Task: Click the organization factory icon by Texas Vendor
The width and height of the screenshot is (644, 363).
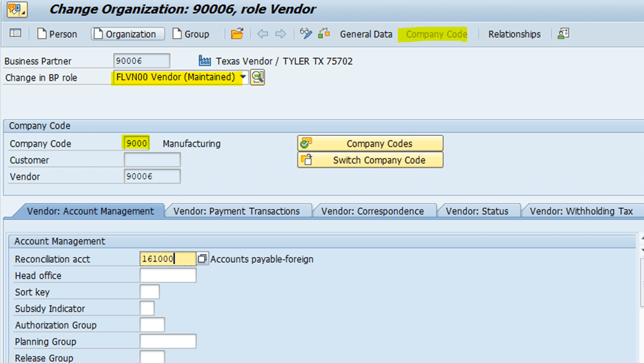Action: pos(205,61)
